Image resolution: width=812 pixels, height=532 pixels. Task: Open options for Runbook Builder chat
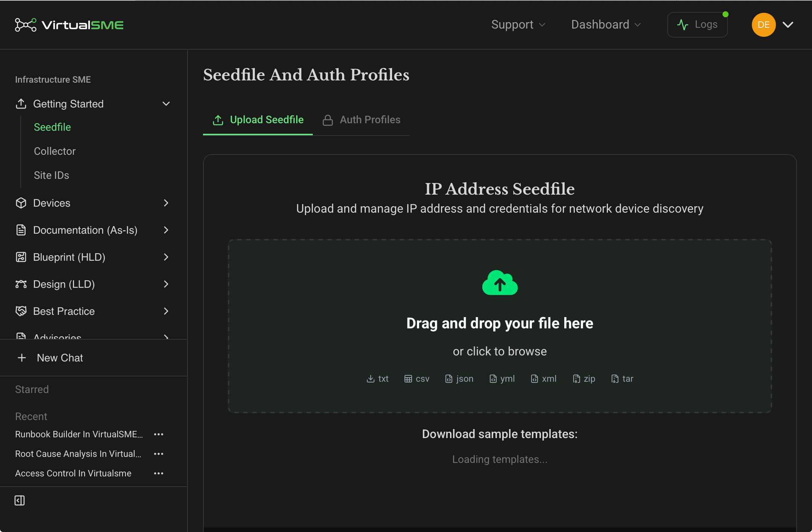click(159, 434)
